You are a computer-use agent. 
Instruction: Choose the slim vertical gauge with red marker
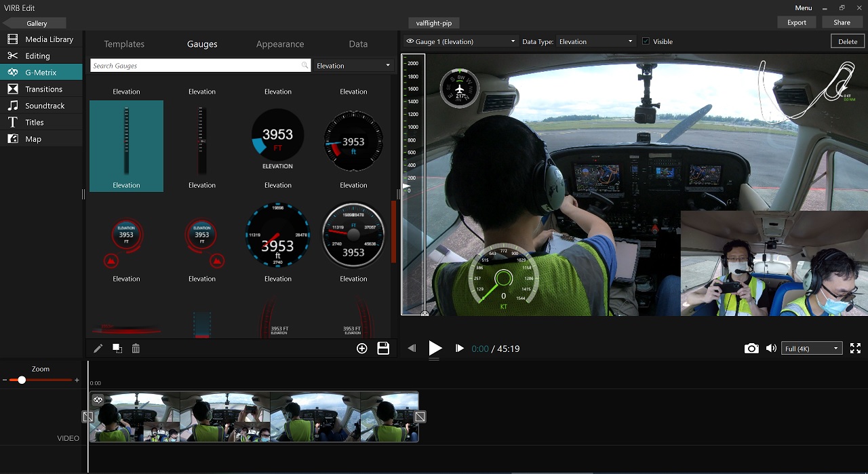click(x=202, y=140)
